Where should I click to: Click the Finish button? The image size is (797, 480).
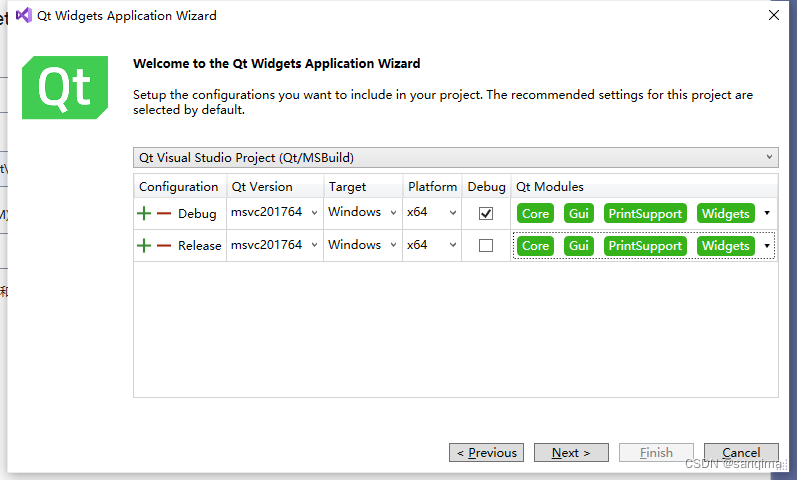coord(656,453)
